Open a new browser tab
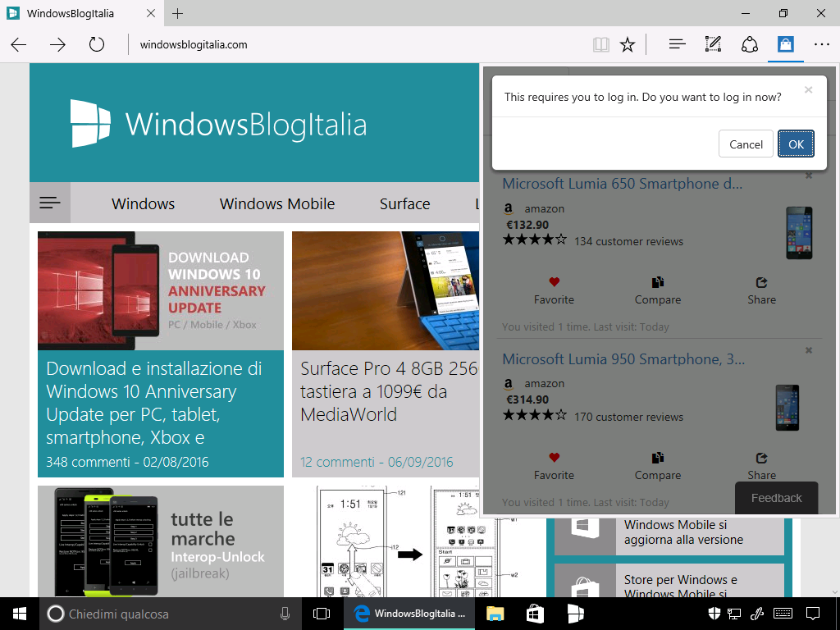Image resolution: width=840 pixels, height=630 pixels. point(178,13)
